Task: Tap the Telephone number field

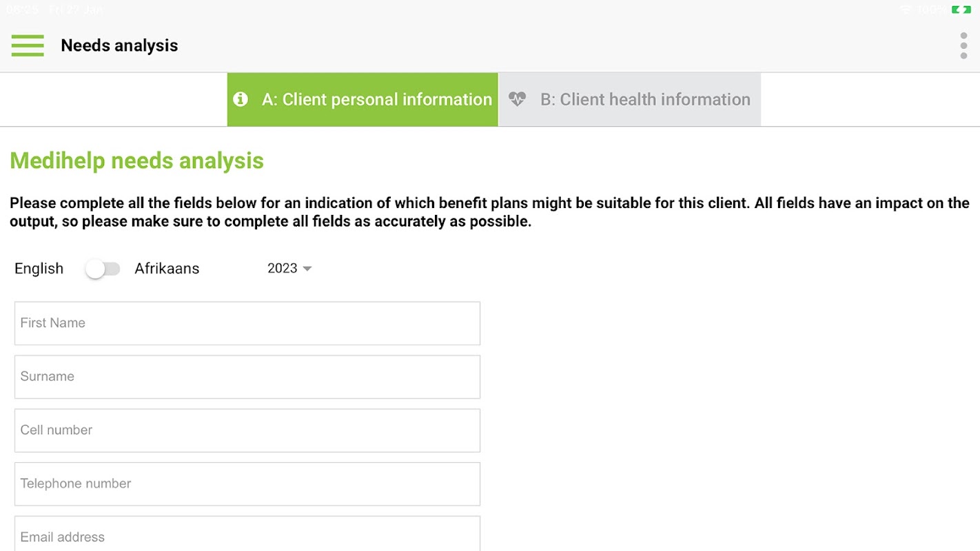Action: pyautogui.click(x=247, y=484)
